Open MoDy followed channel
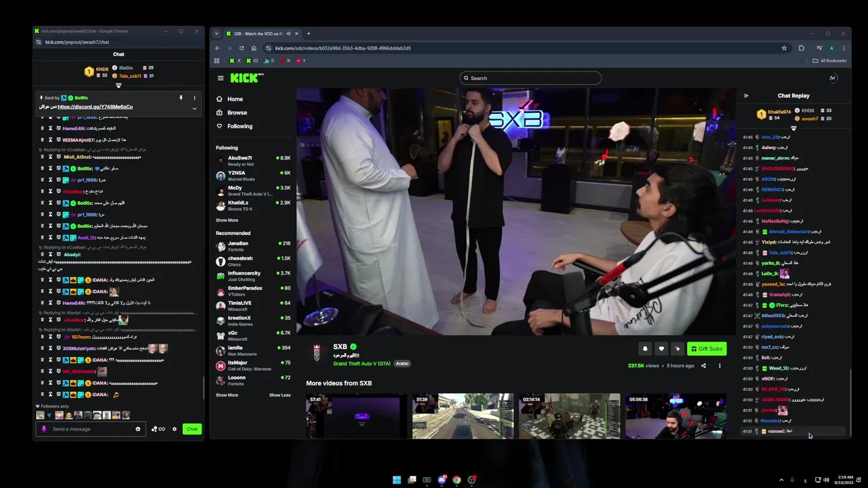Image resolution: width=868 pixels, height=488 pixels. pyautogui.click(x=254, y=190)
